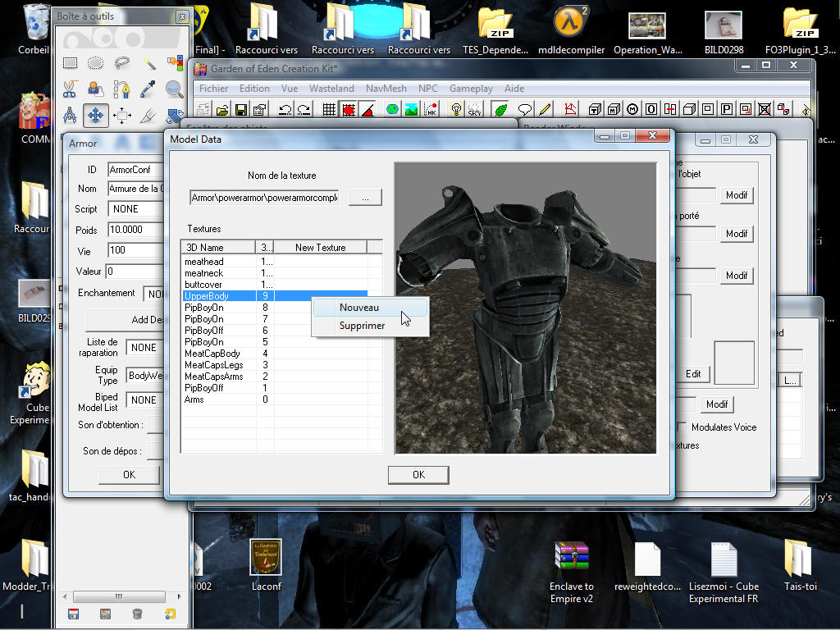The width and height of the screenshot is (840, 630).
Task: Click the Redo arrow in the GECK toolbar
Action: (x=304, y=110)
